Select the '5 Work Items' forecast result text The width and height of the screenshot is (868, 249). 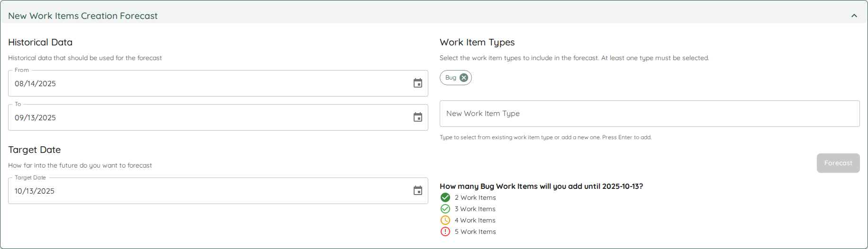475,231
